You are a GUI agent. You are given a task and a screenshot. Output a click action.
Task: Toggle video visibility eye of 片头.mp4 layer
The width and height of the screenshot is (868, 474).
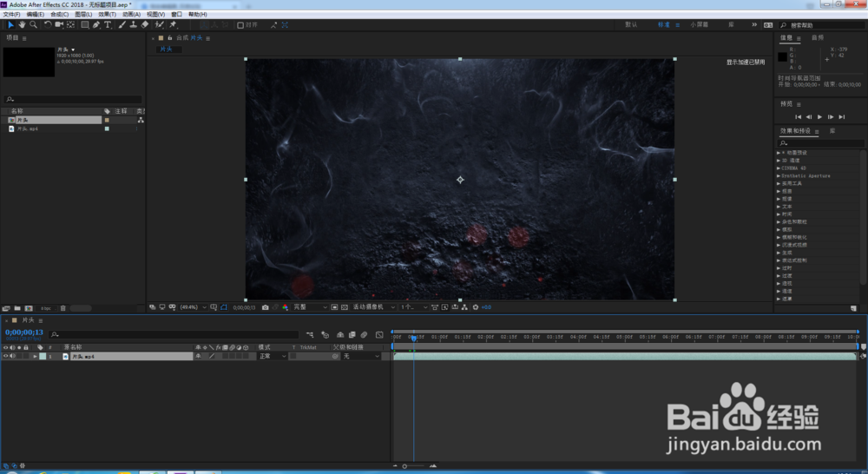(5, 357)
